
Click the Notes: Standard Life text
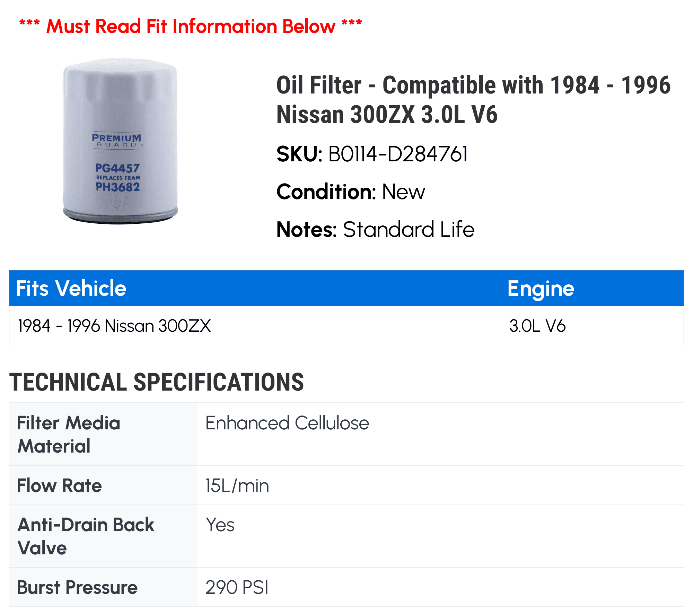pyautogui.click(x=375, y=230)
